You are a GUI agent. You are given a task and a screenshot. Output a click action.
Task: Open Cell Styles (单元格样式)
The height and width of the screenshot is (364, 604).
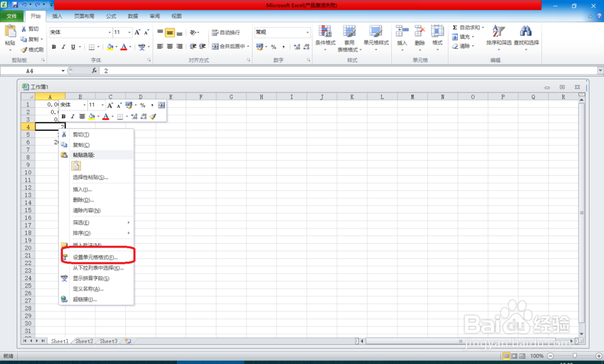coord(376,37)
